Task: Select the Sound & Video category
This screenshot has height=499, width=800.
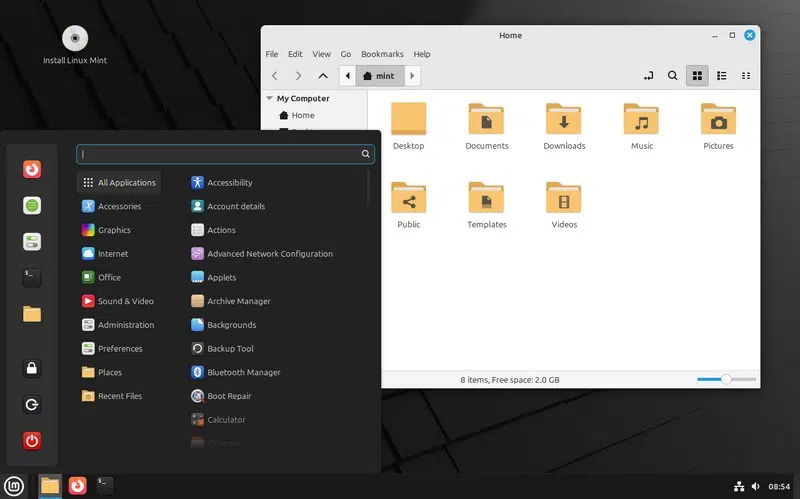Action: 125,301
